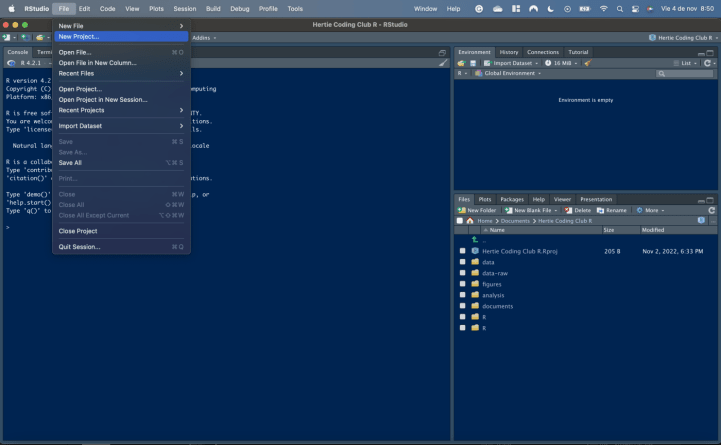Click the Rename button in Files pane
721x445 pixels.
[x=612, y=210]
